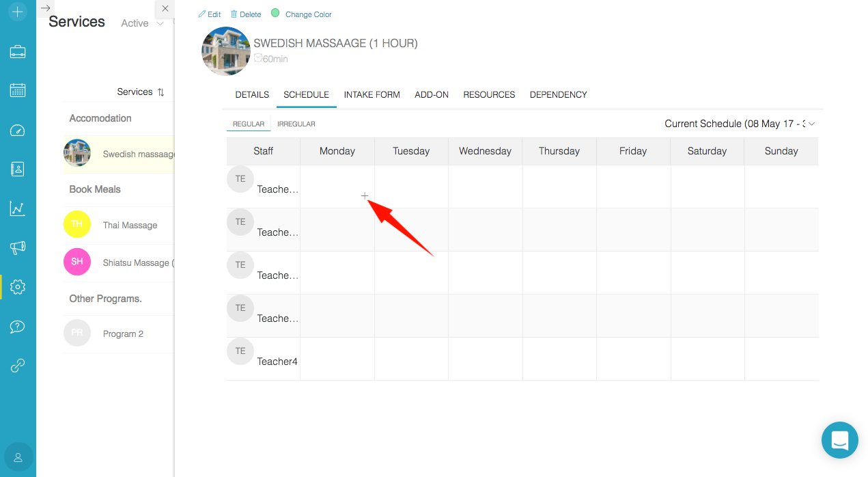868x477 pixels.
Task: Open the dashboard gauge icon
Action: coord(18,130)
